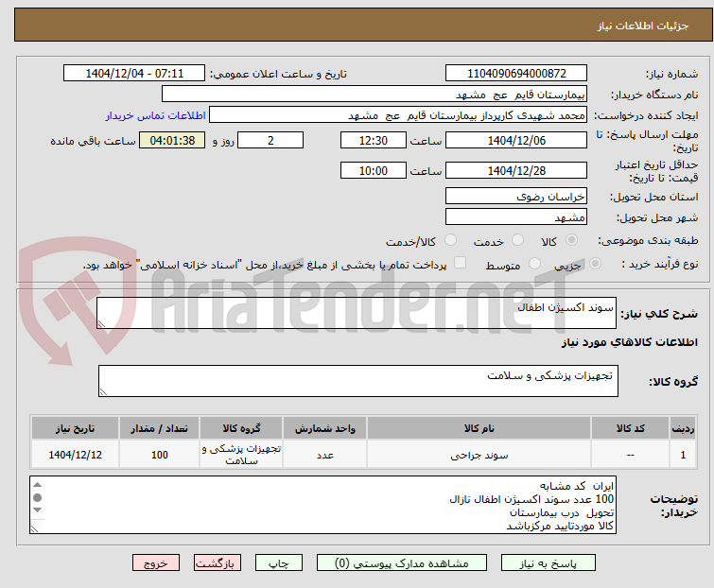Click the عدد unit cell
This screenshot has width=714, height=588.
[x=324, y=455]
